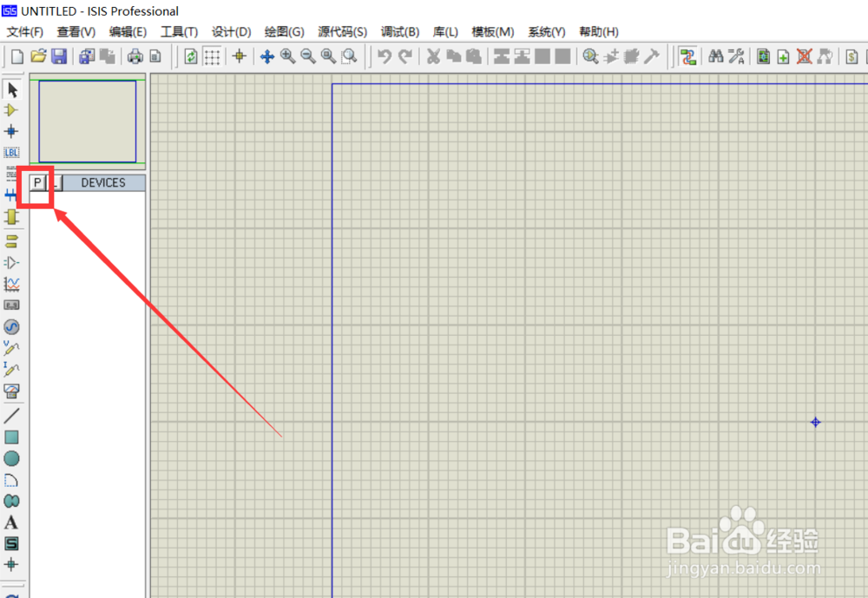
Task: Select the Subcircuit tool
Action: click(x=11, y=218)
